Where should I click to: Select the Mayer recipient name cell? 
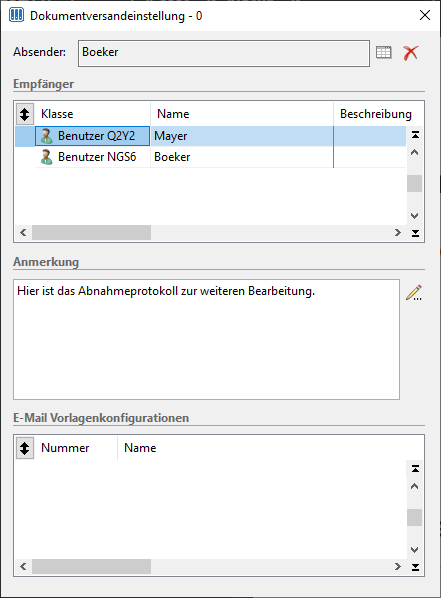[x=242, y=136]
